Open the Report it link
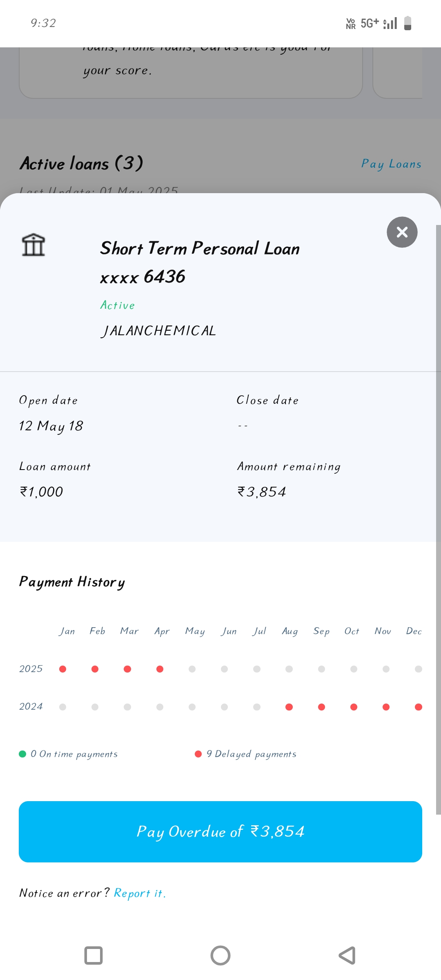441x980 pixels. click(x=140, y=893)
